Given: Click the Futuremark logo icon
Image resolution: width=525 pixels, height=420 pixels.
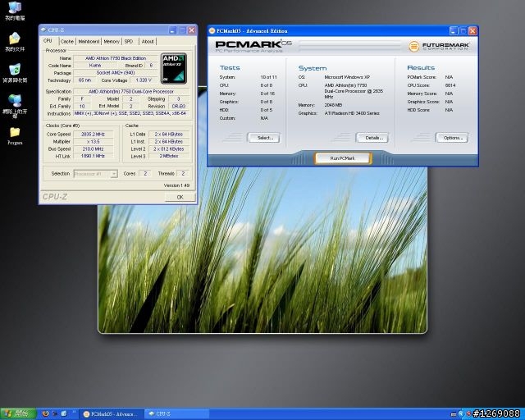Looking at the screenshot, I should (x=413, y=46).
